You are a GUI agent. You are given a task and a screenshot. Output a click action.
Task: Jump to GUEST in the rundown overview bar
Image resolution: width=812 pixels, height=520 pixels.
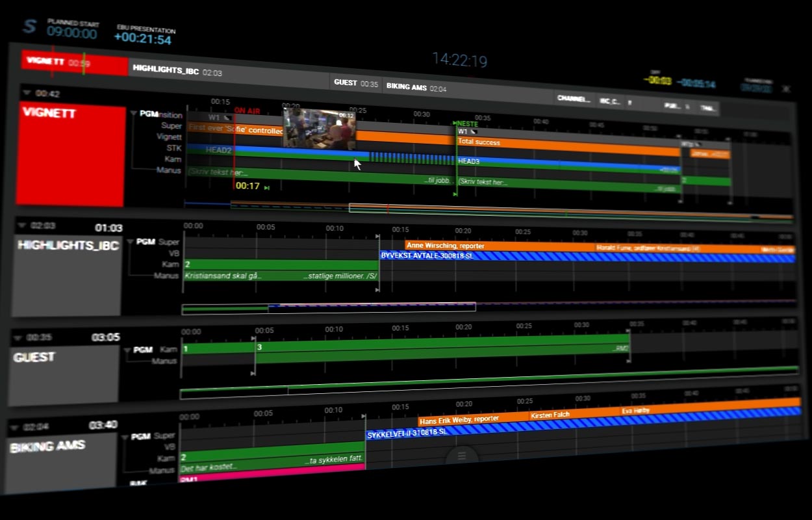(x=356, y=83)
